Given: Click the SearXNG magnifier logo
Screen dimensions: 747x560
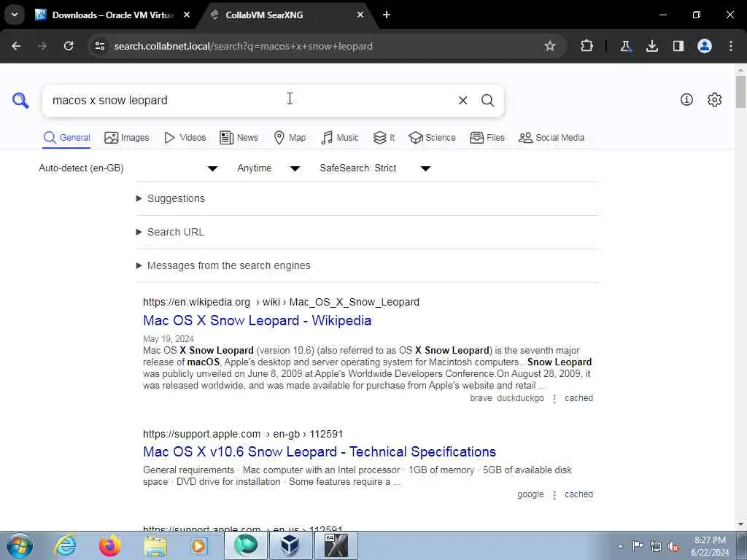Looking at the screenshot, I should pos(20,101).
